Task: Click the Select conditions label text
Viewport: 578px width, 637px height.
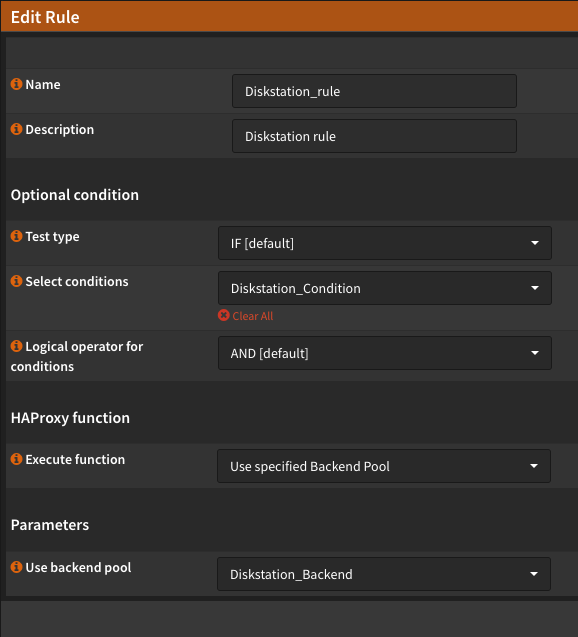Action: click(77, 282)
